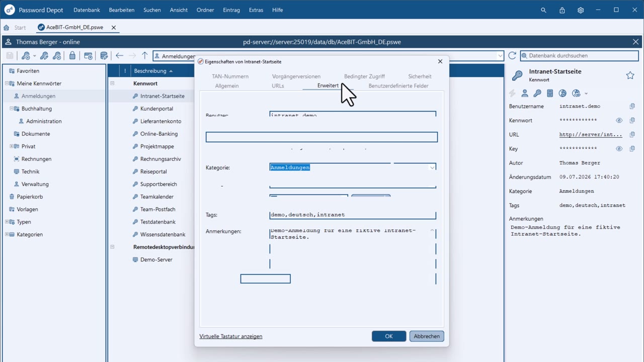Expand the Kategorien node
This screenshot has width=644, height=362.
point(7,234)
